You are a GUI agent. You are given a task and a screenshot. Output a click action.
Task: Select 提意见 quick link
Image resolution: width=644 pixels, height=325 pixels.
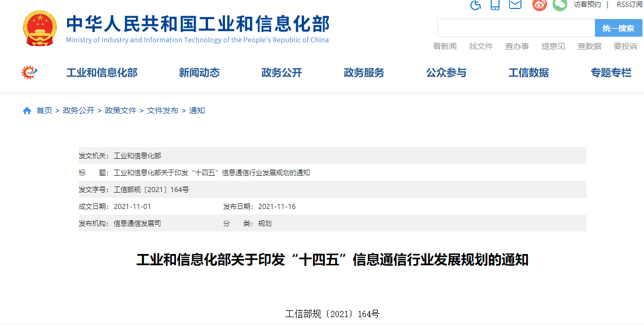point(553,46)
